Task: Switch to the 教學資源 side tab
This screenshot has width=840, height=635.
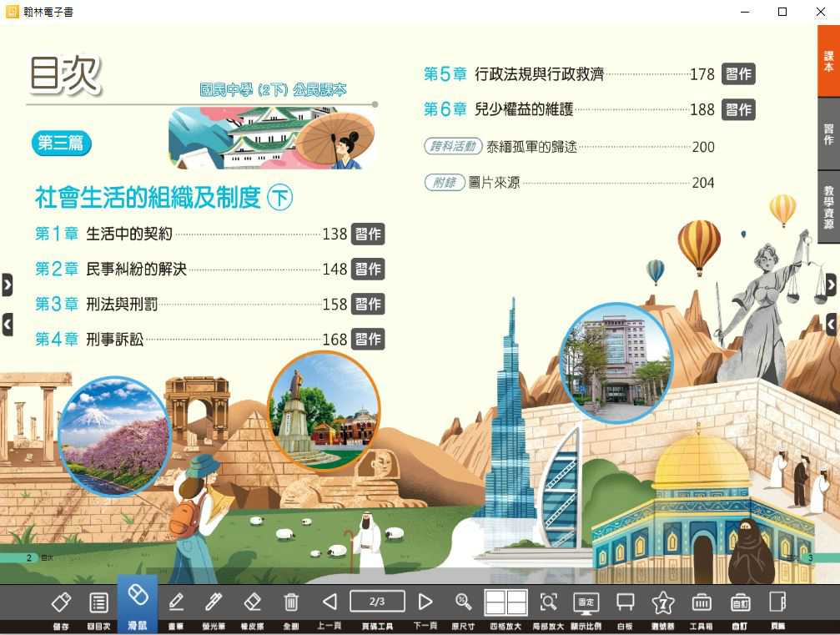Action: click(828, 208)
